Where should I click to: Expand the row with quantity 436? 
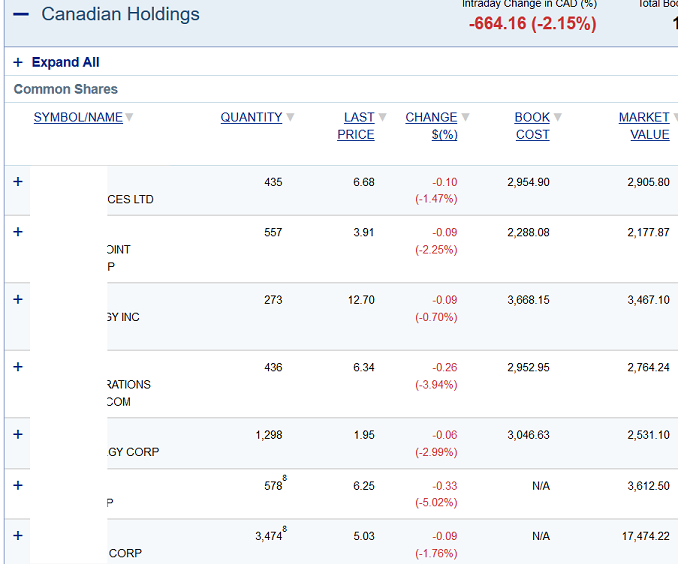point(18,367)
